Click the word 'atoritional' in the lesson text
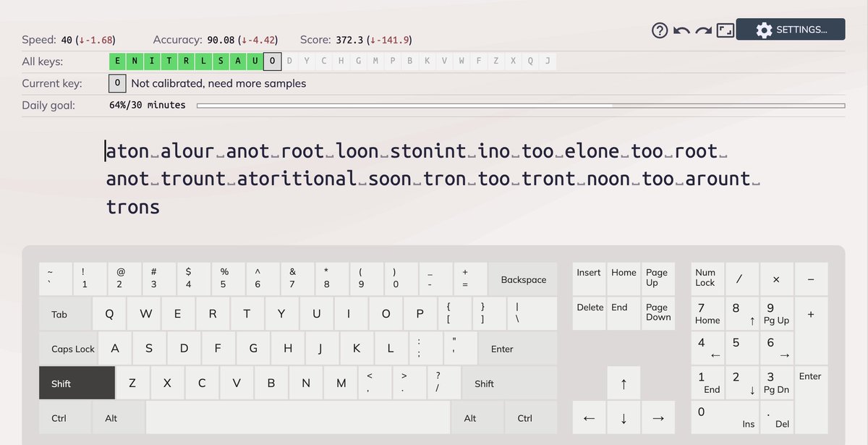This screenshot has height=445, width=868. click(x=297, y=179)
